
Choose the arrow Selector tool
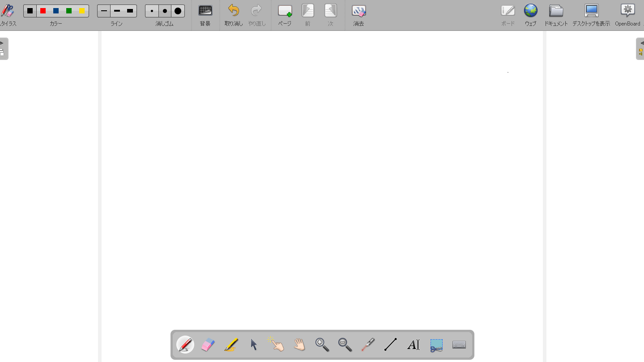click(x=254, y=345)
